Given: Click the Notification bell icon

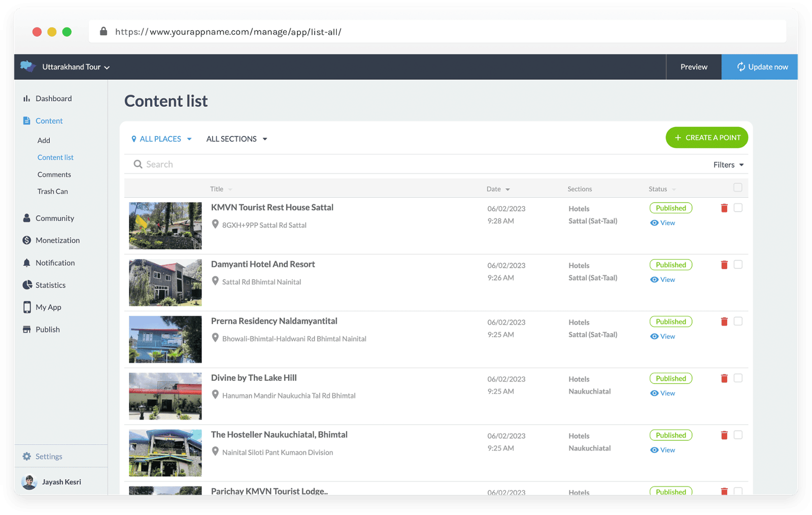Looking at the screenshot, I should tap(27, 263).
